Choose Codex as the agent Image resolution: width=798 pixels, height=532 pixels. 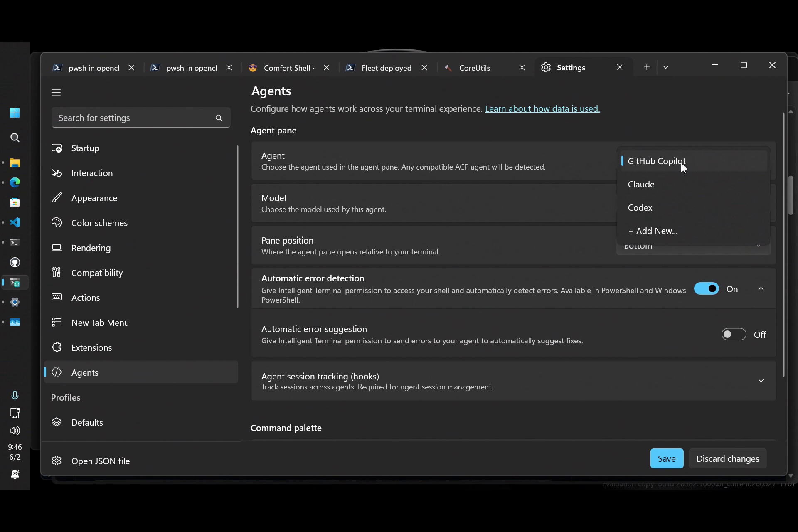(x=694, y=208)
